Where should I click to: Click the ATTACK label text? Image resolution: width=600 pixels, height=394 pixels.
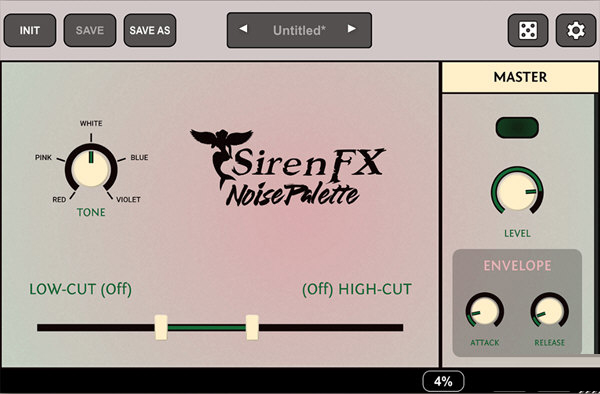point(485,343)
